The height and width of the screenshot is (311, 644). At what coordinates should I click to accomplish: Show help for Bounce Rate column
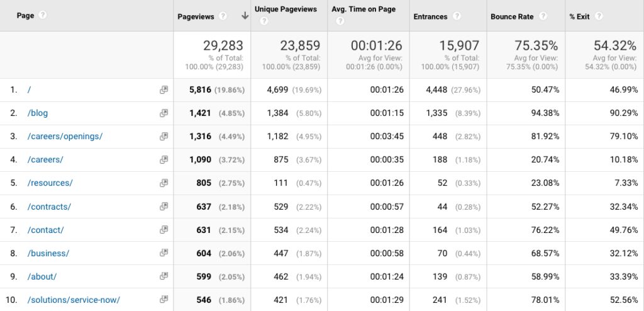click(543, 16)
